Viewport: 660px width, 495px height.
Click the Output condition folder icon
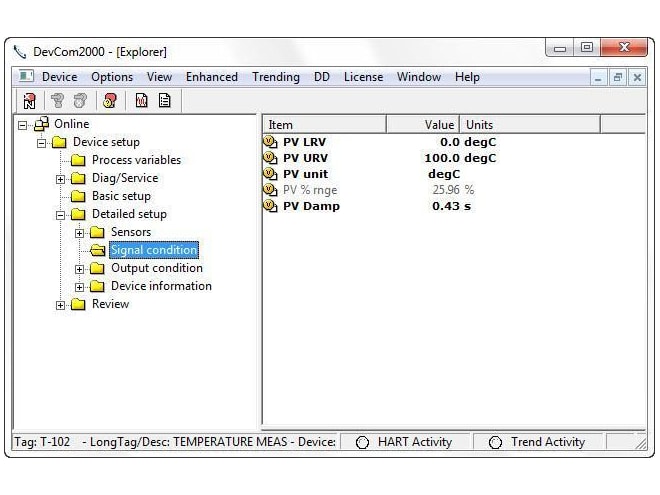tap(97, 269)
